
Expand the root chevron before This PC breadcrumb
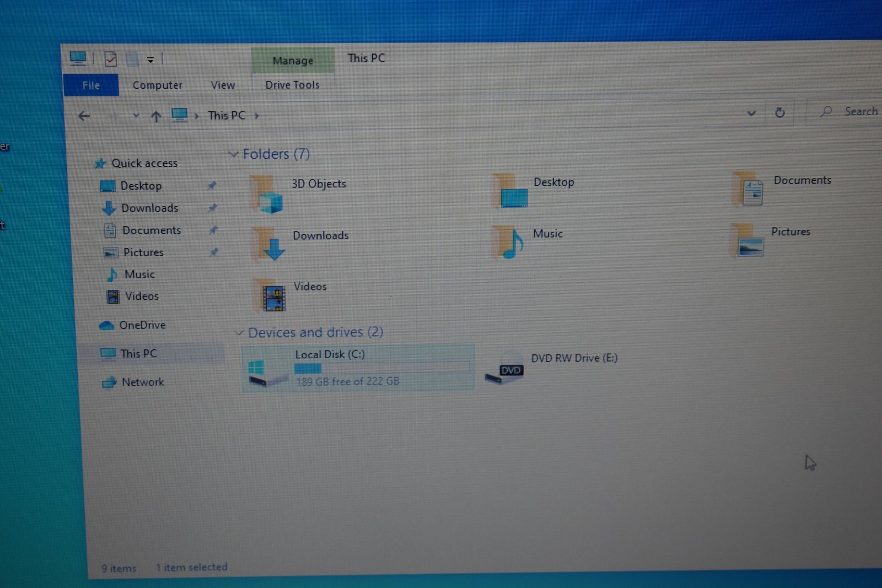[196, 116]
